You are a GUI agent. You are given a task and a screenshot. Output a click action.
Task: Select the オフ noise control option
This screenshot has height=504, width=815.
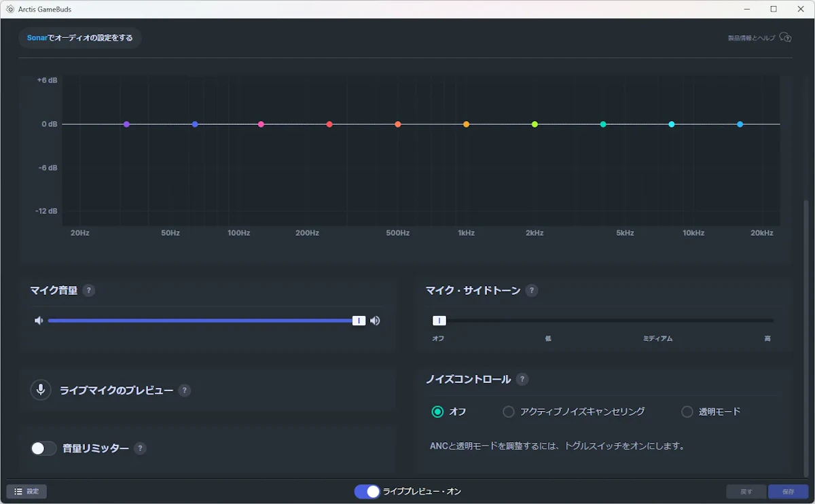[x=437, y=412]
